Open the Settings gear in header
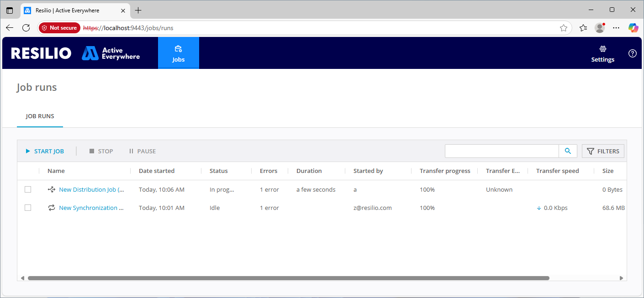Viewport: 644px width, 298px height. tap(602, 53)
